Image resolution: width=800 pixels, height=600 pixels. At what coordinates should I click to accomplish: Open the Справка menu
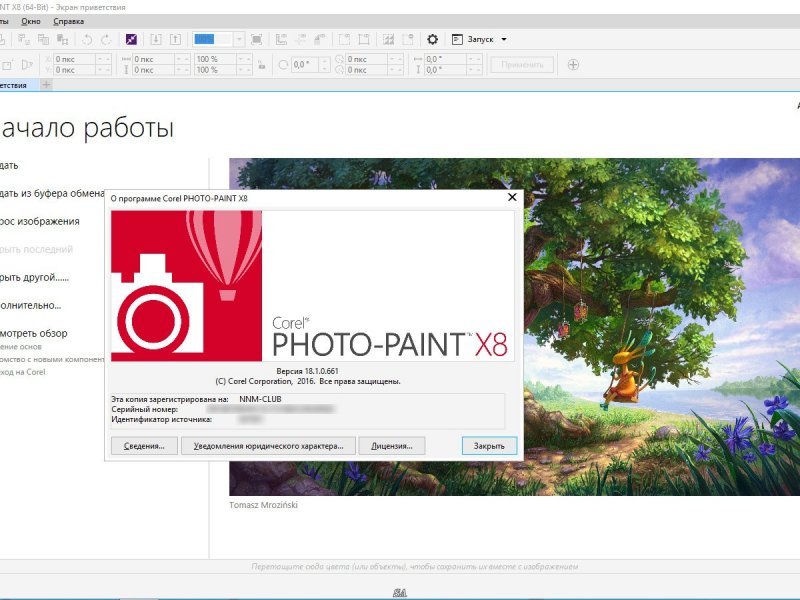click(x=68, y=21)
